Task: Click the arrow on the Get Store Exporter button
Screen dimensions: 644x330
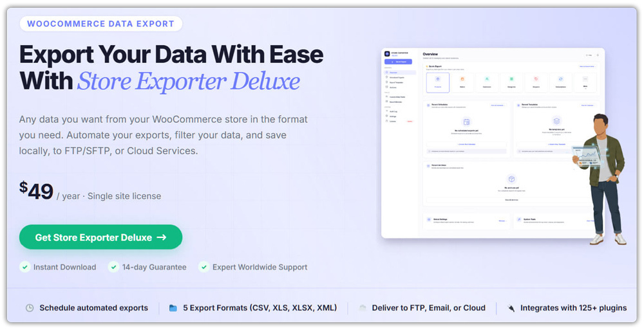Action: pos(162,237)
